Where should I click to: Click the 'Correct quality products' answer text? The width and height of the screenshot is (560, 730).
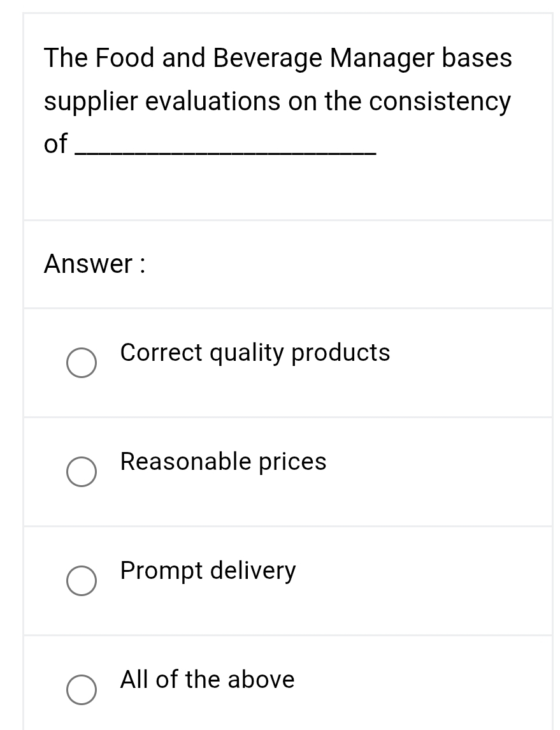click(x=255, y=353)
